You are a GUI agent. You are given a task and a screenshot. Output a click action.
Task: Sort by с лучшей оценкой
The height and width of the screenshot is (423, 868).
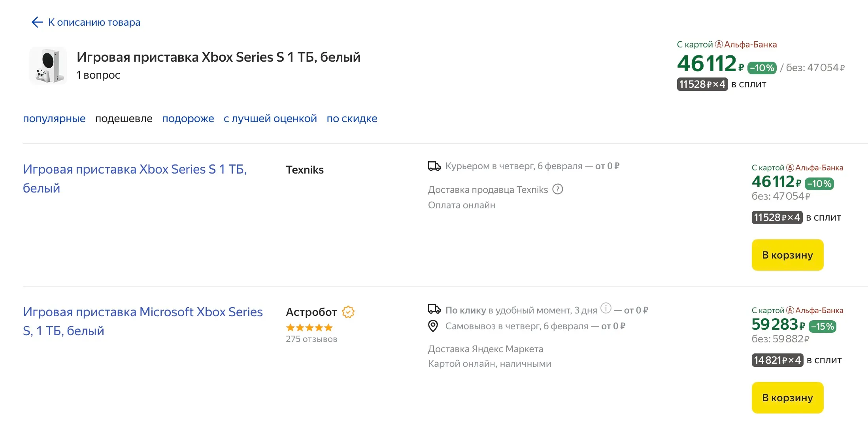pos(270,119)
